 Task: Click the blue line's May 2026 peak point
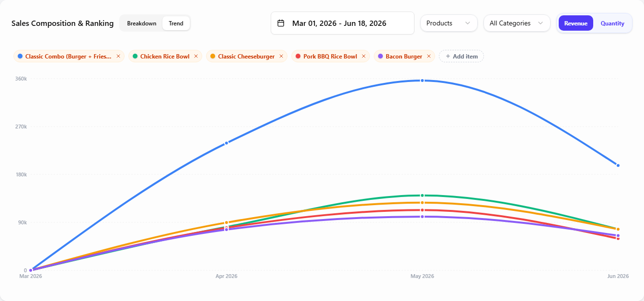[x=422, y=81]
